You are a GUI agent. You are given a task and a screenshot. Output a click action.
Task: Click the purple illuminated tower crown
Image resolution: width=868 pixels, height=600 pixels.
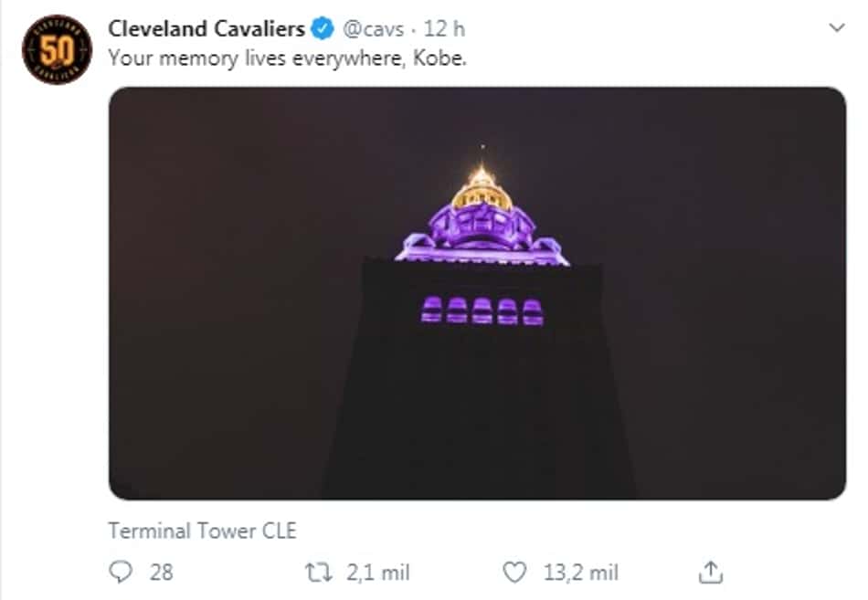pyautogui.click(x=482, y=236)
